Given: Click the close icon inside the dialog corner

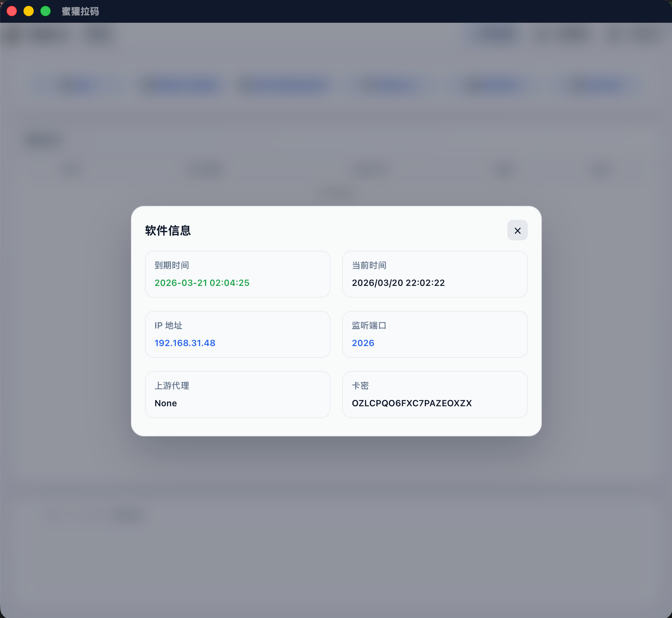Looking at the screenshot, I should click(517, 230).
